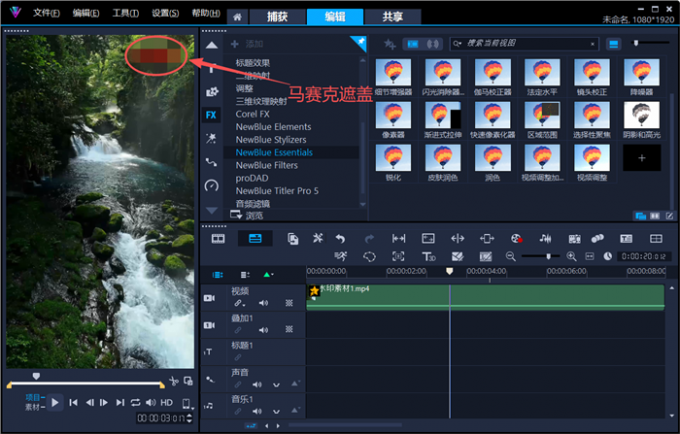
Task: Select the 水印素材1.mp4 clip on timeline
Action: coord(485,297)
